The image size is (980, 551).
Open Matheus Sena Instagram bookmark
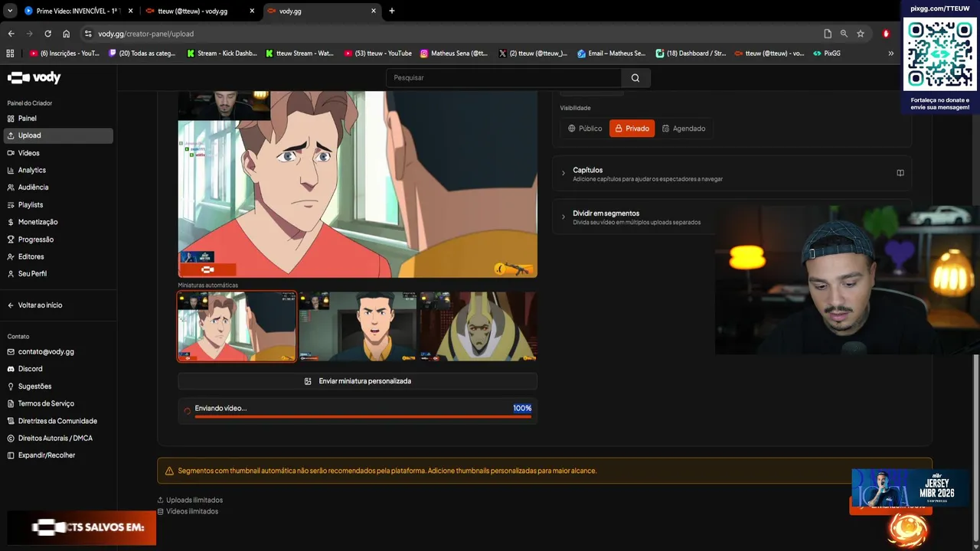(454, 54)
